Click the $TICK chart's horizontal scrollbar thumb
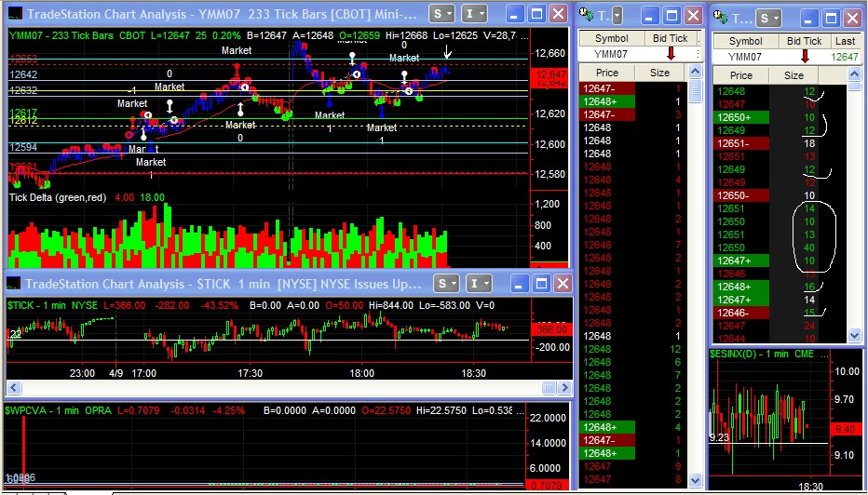 (549, 388)
